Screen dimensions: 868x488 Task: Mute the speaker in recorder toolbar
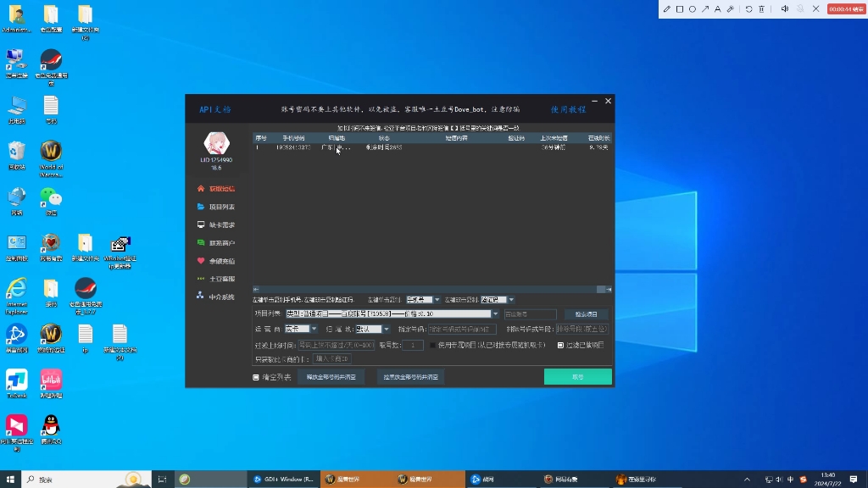pos(784,8)
